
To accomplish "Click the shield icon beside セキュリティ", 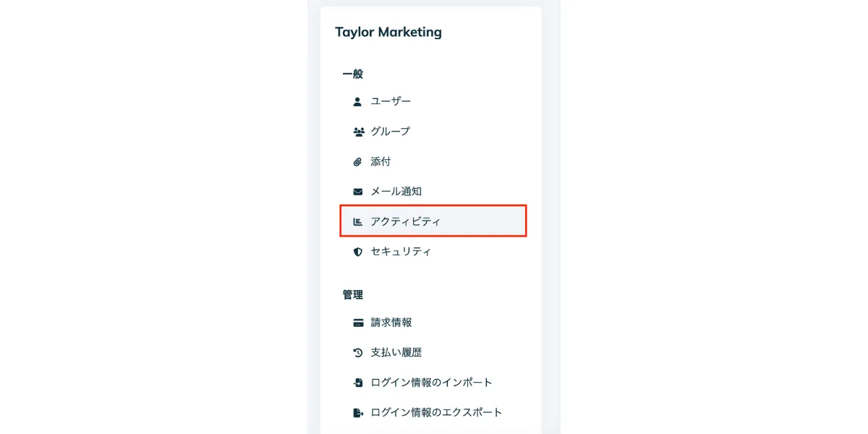I will pyautogui.click(x=357, y=252).
